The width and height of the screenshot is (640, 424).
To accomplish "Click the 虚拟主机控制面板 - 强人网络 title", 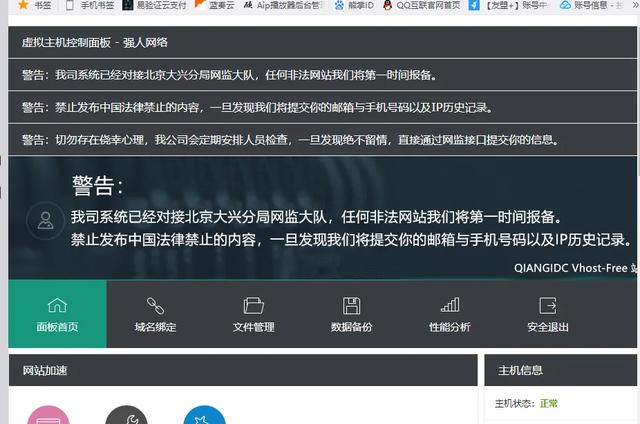I will point(95,42).
